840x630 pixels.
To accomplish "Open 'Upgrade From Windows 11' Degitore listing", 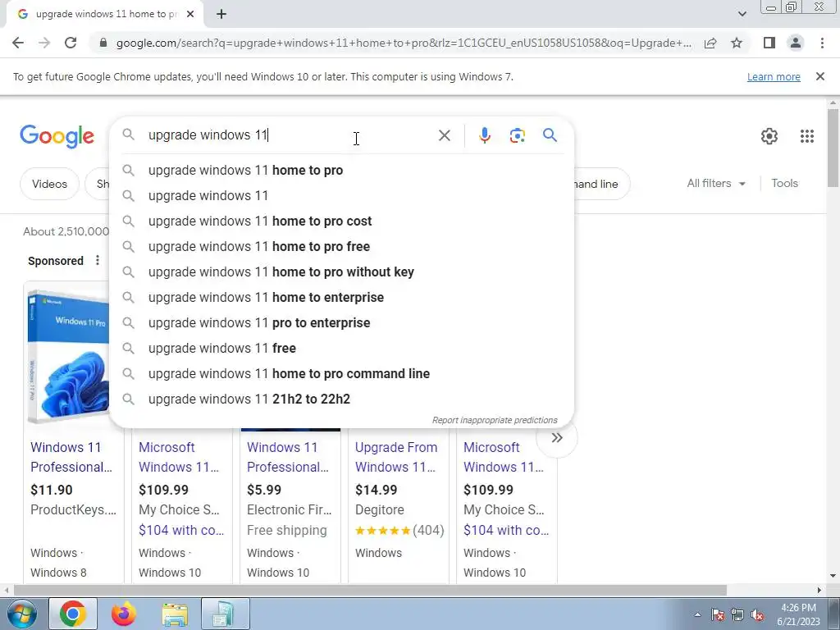I will [396, 457].
